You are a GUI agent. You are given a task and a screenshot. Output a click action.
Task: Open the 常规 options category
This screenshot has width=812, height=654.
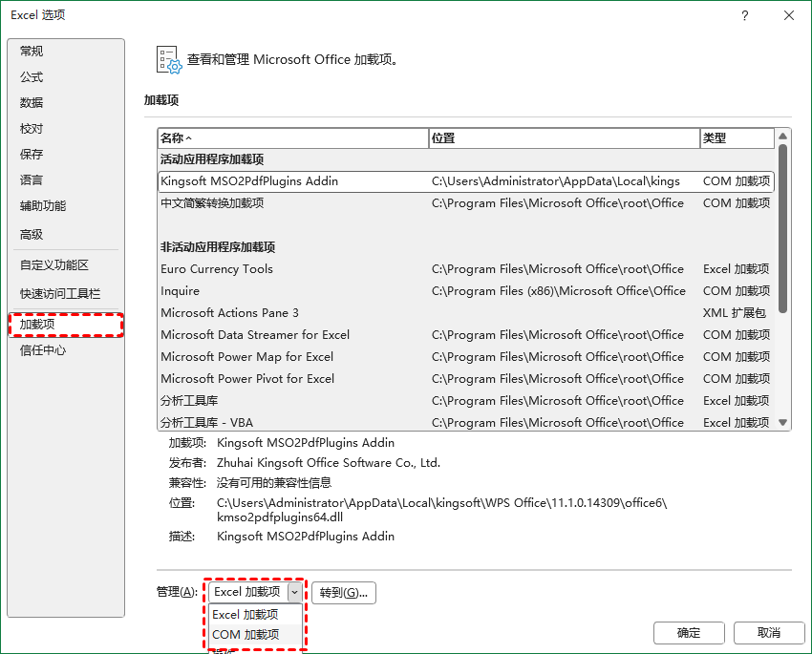coord(66,52)
